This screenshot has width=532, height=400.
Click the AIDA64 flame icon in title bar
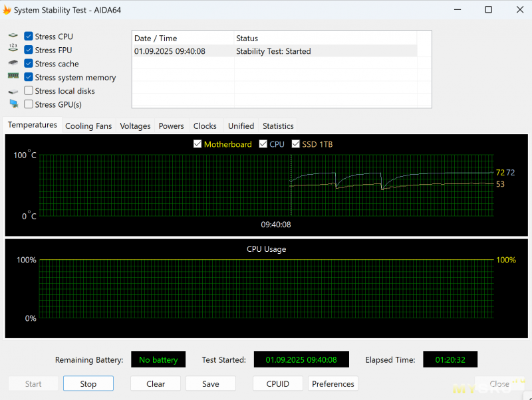click(7, 10)
